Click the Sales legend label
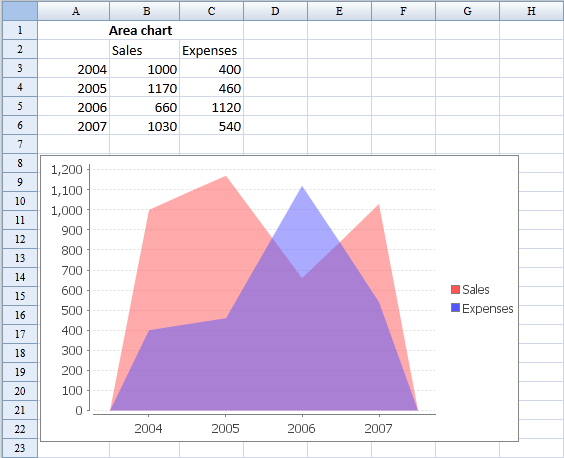The width and height of the screenshot is (564, 458). point(476,290)
